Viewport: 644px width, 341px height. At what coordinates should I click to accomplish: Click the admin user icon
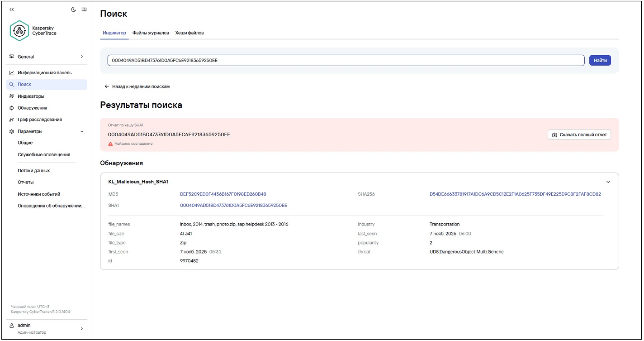[12, 326]
